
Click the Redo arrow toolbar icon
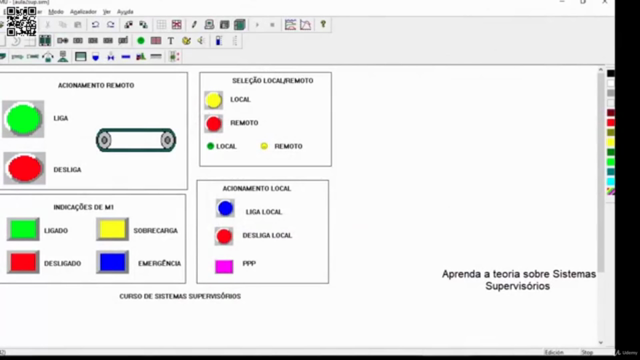111,25
